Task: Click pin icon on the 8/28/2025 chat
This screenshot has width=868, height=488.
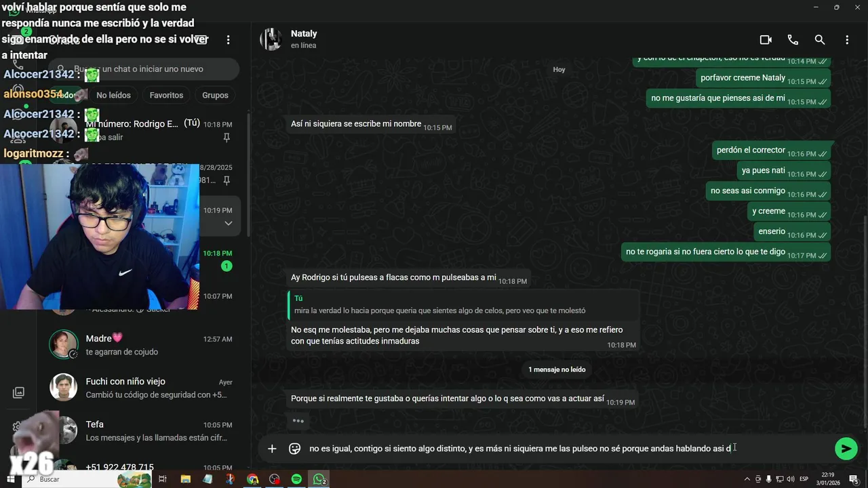Action: [x=226, y=180]
